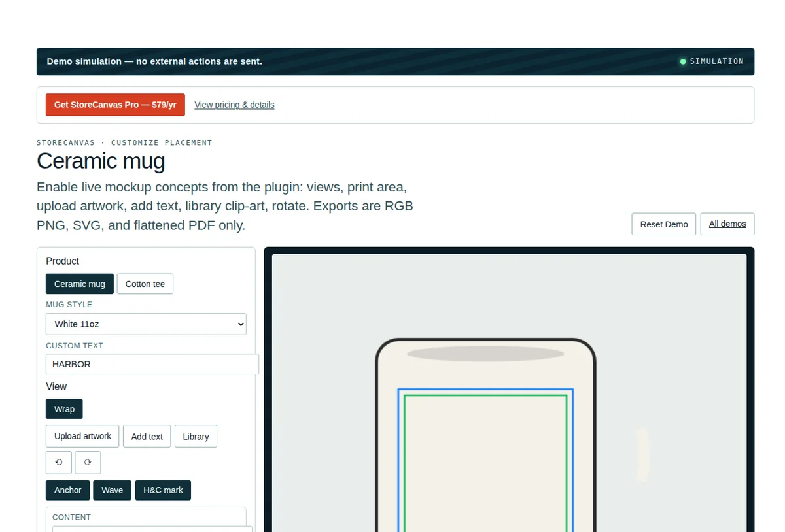785x532 pixels.
Task: Click Upload artwork button
Action: [82, 436]
